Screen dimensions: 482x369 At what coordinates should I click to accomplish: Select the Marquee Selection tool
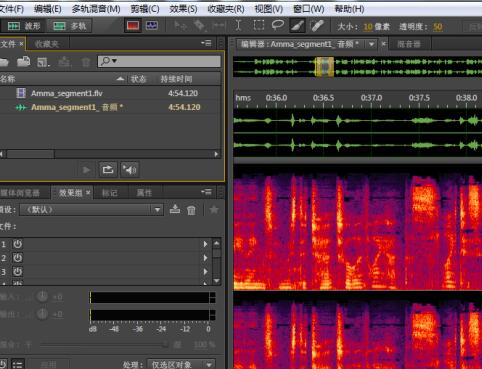[259, 25]
